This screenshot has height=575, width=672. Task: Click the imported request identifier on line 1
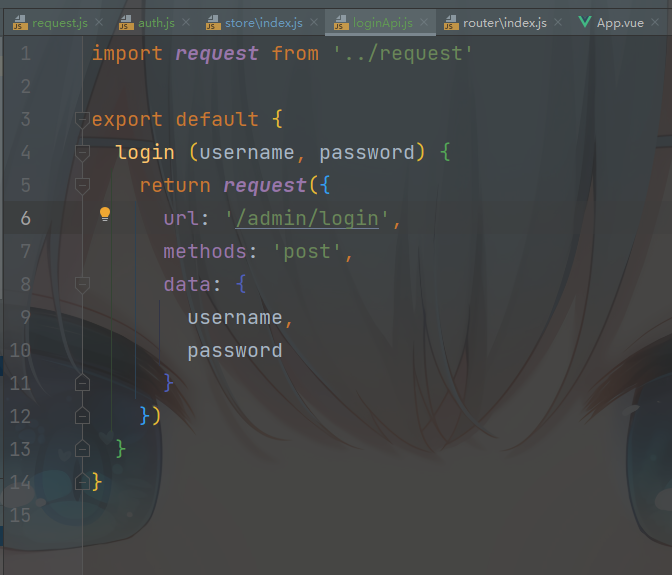pos(217,54)
